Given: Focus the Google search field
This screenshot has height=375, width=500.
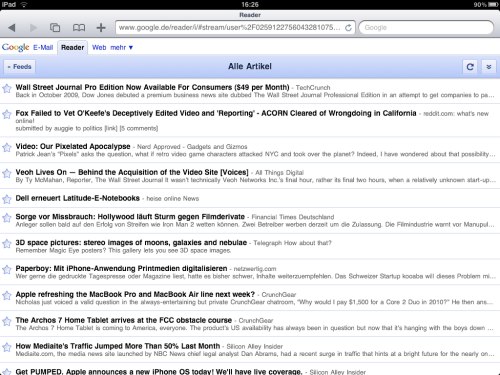Looking at the screenshot, I should 426,28.
